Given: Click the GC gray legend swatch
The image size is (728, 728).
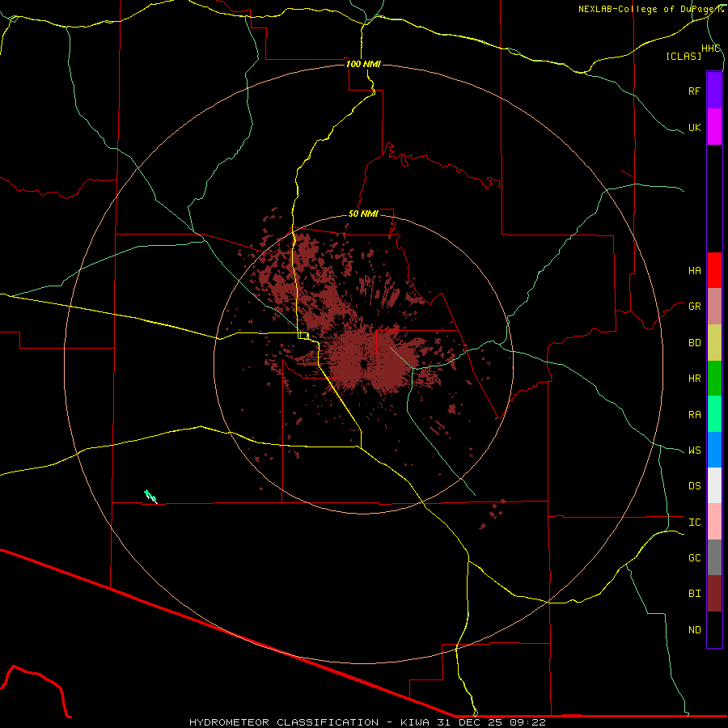Looking at the screenshot, I should [x=714, y=557].
